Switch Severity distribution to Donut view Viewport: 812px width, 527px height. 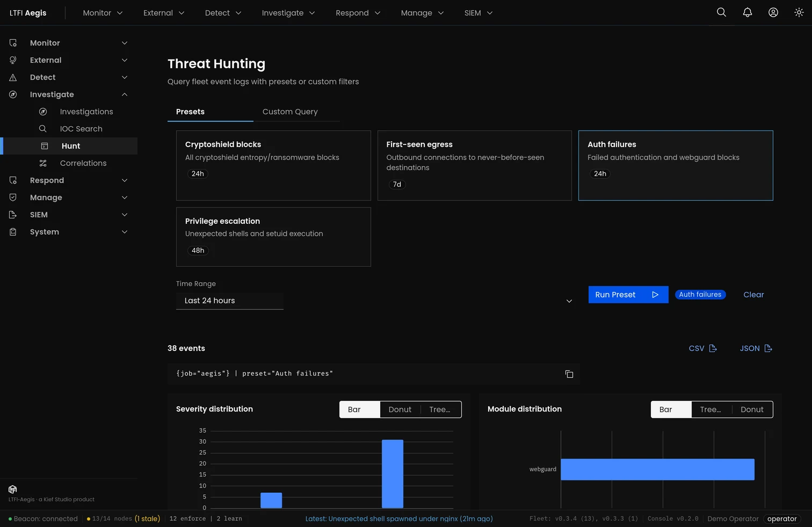(x=400, y=409)
